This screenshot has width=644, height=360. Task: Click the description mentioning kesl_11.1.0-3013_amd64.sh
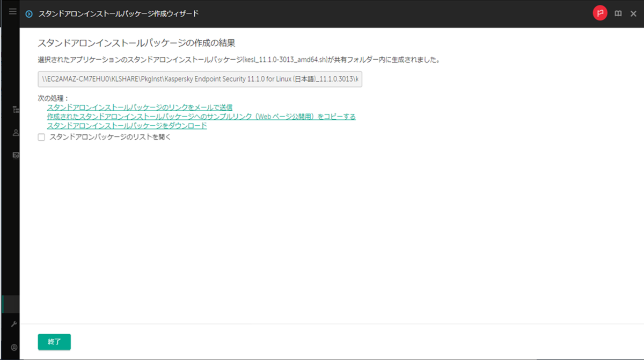point(239,60)
